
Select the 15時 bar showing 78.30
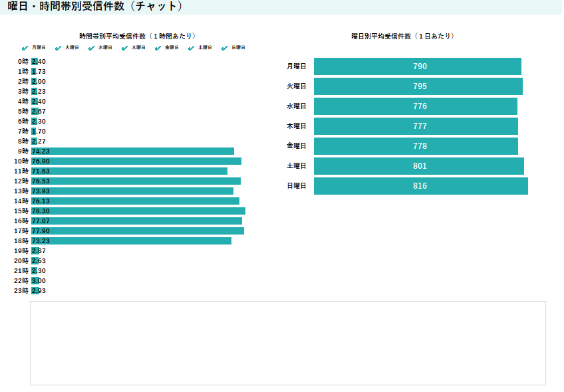tap(138, 211)
